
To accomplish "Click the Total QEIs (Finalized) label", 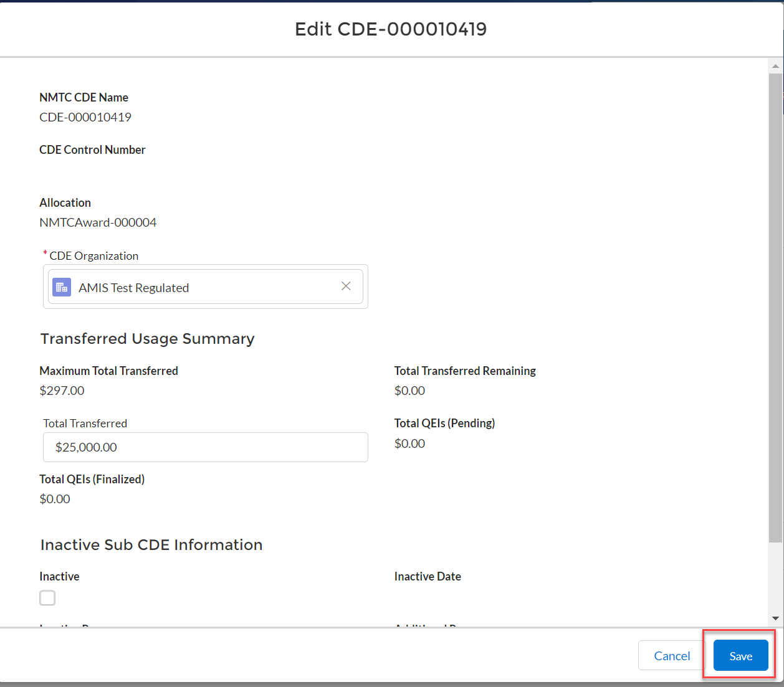I will (92, 479).
